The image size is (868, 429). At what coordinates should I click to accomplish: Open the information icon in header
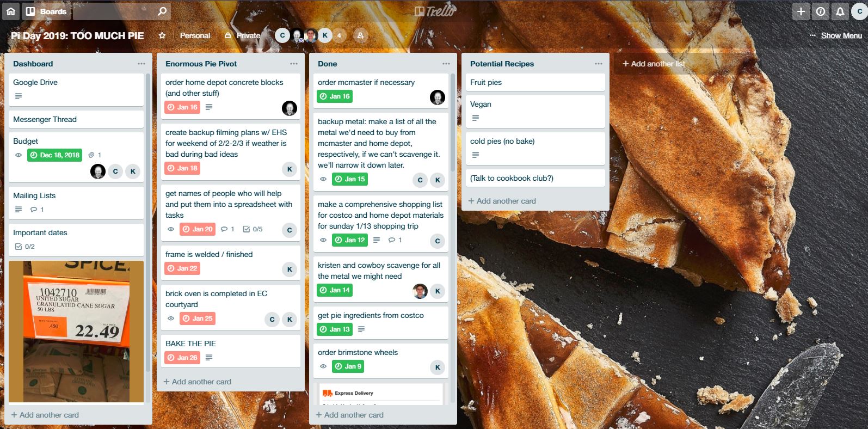tap(821, 11)
